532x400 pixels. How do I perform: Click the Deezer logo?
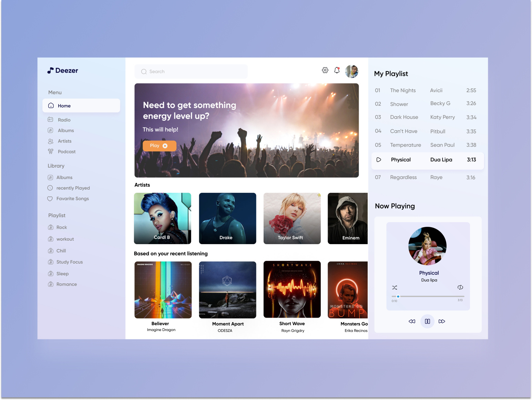point(63,71)
